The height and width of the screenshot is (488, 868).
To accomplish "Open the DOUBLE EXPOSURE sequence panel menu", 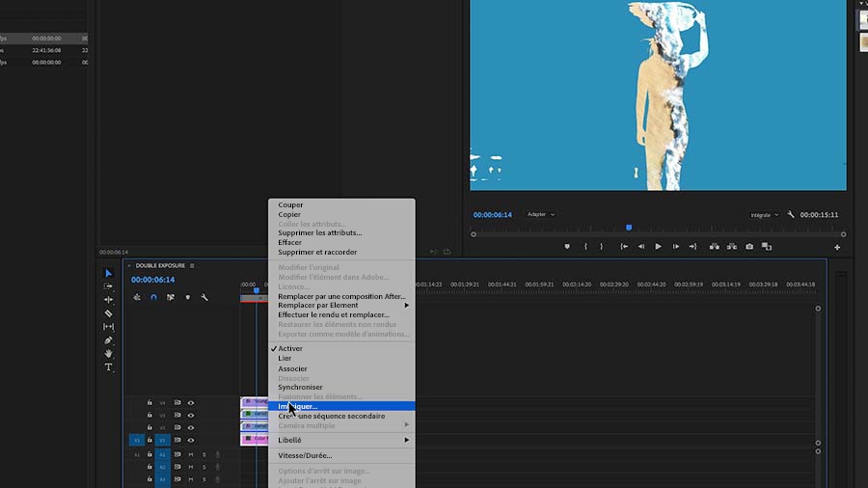I will (192, 265).
